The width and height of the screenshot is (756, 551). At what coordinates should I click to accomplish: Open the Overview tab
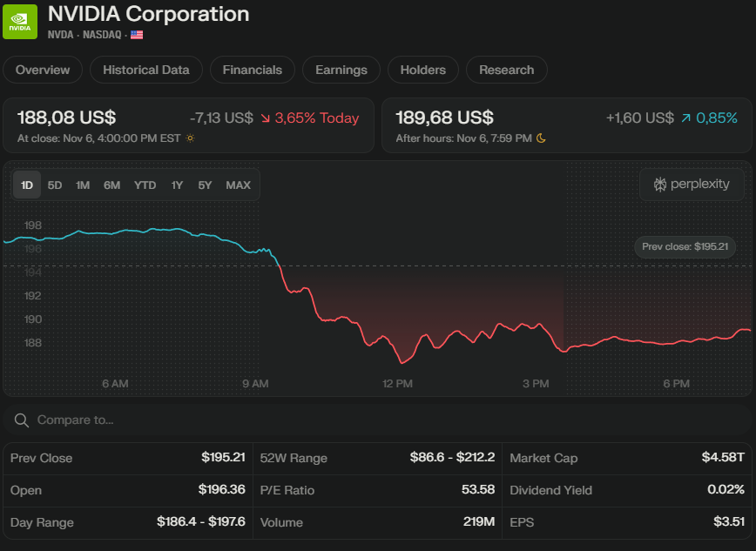[43, 70]
